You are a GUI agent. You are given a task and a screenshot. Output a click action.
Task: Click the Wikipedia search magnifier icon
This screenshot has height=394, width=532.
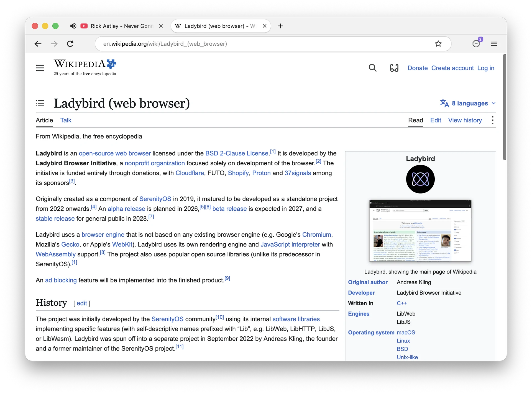pos(373,68)
